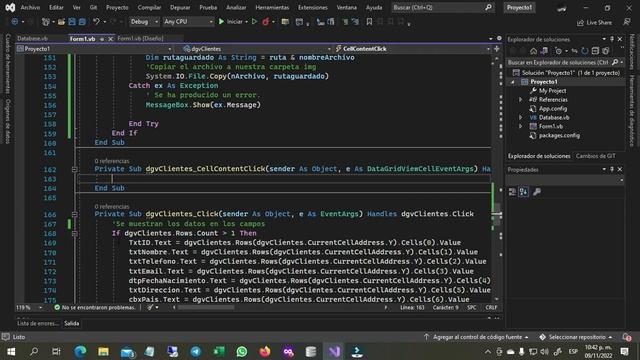Open WhatsApp from the taskbar
This screenshot has width=640, height=360.
pyautogui.click(x=242, y=351)
